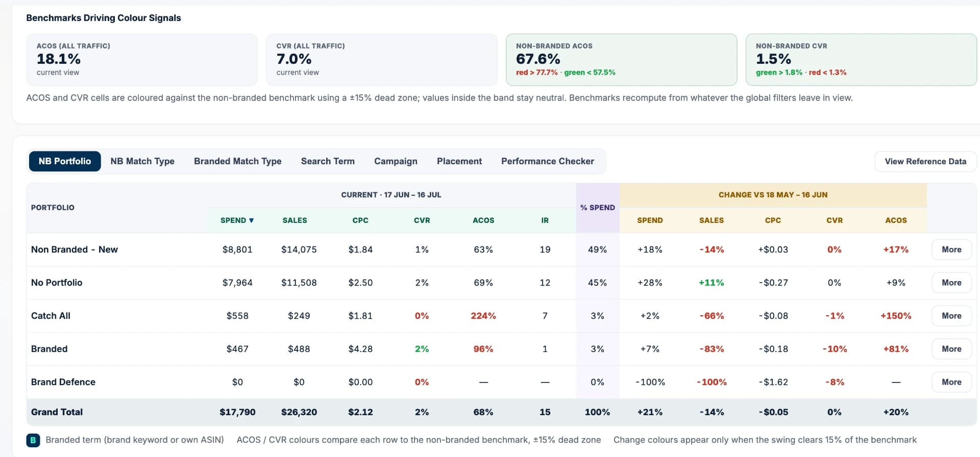980x457 pixels.
Task: Open the Performance Checker tab
Action: tap(548, 161)
